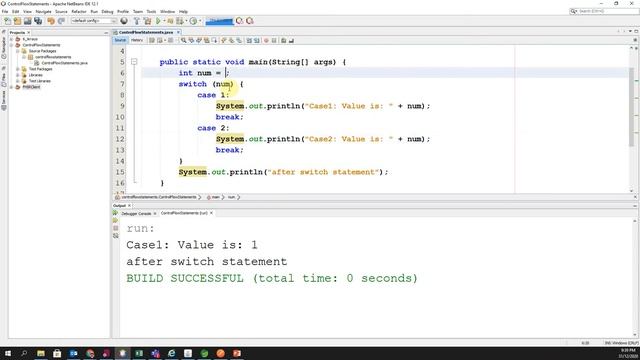Close the Projects panel tab
This screenshot has height=360, width=640.
pos(29,33)
